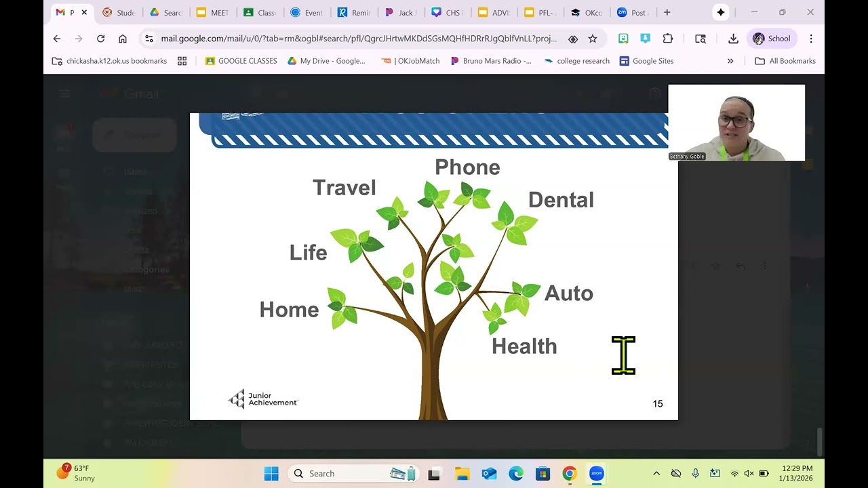Switch to the PFL tab
868x488 pixels.
click(540, 12)
